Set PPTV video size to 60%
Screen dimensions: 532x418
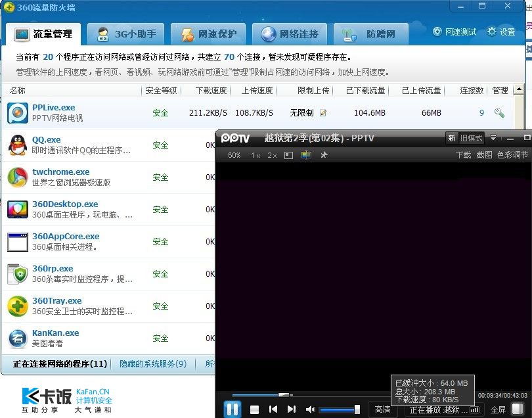pyautogui.click(x=234, y=155)
